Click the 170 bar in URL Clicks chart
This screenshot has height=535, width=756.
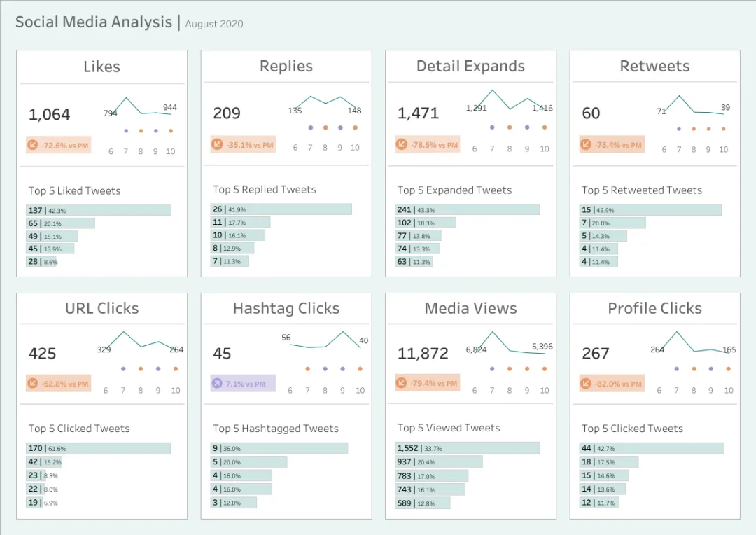99,448
